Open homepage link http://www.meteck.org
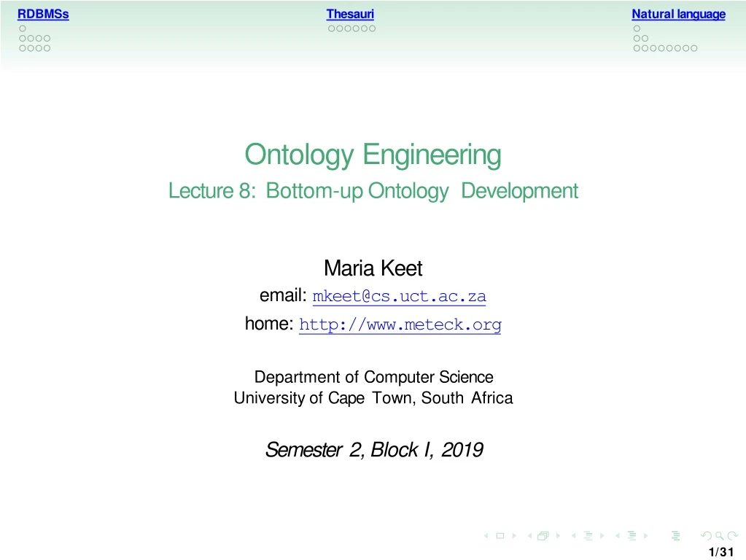The image size is (746, 560). tap(400, 324)
